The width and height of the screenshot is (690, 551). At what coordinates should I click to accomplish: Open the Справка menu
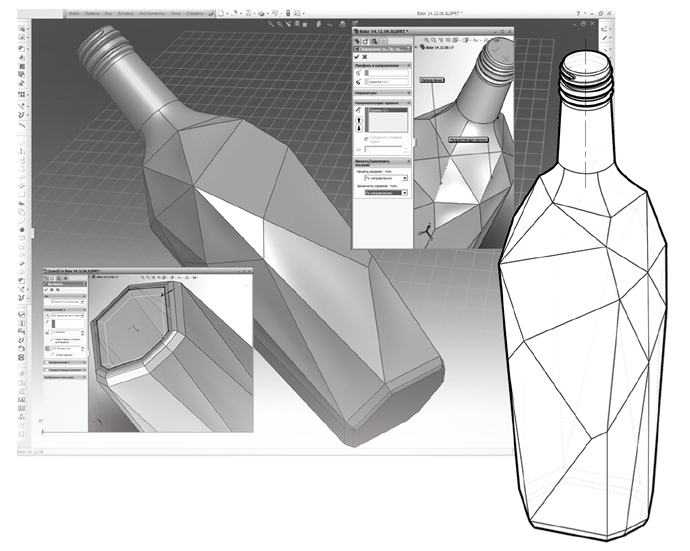(x=194, y=14)
